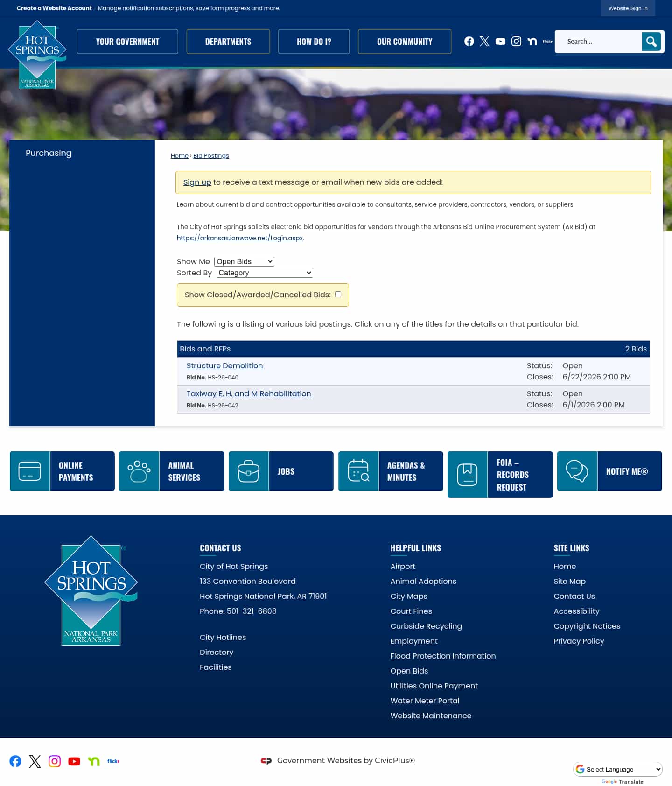672x786 pixels.
Task: Open YouTube icon in footer
Action: (x=74, y=761)
